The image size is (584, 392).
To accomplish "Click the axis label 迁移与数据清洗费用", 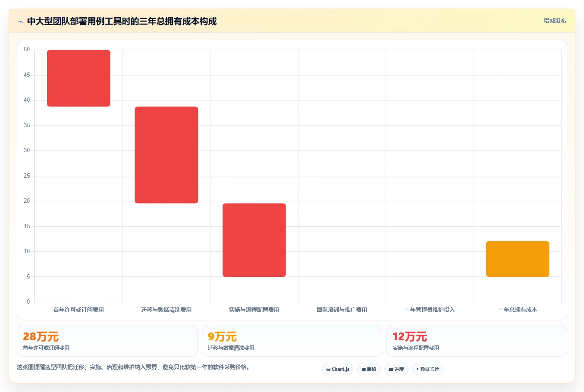I will tap(166, 310).
